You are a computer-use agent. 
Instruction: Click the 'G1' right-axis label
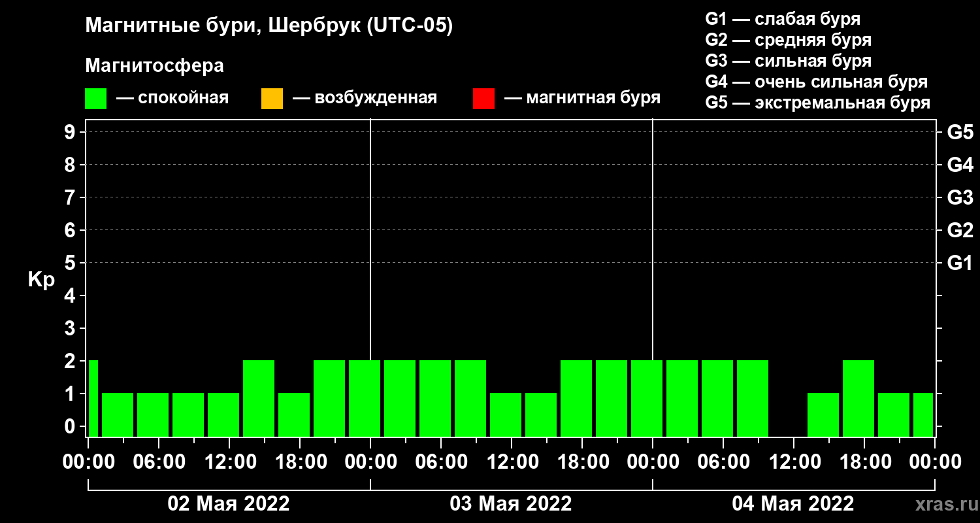(x=960, y=263)
